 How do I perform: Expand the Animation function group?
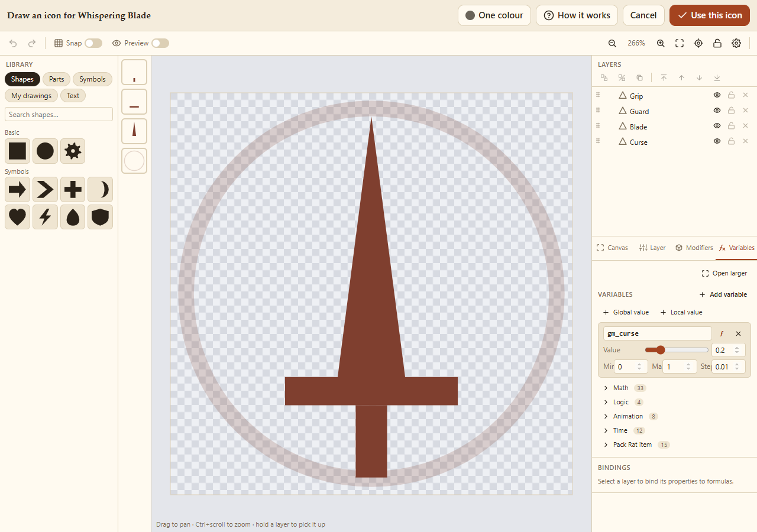click(x=630, y=416)
